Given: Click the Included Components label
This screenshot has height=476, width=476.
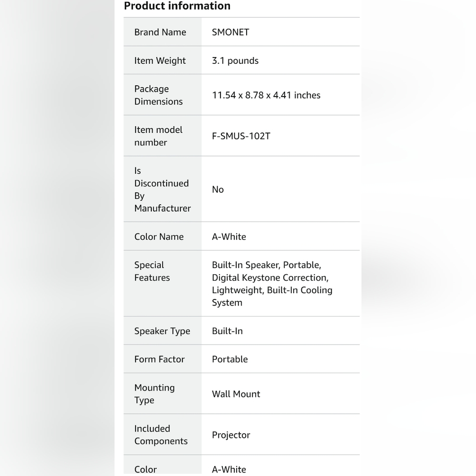Looking at the screenshot, I should click(x=161, y=435).
